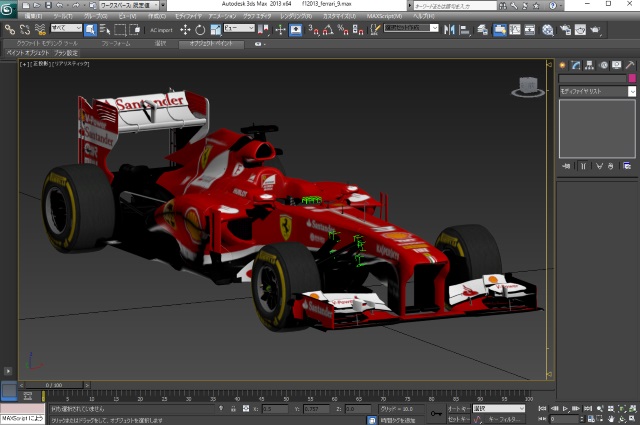The width and height of the screenshot is (640, 425).
Task: Click the Use Pivot Point Center icon
Action: click(263, 30)
